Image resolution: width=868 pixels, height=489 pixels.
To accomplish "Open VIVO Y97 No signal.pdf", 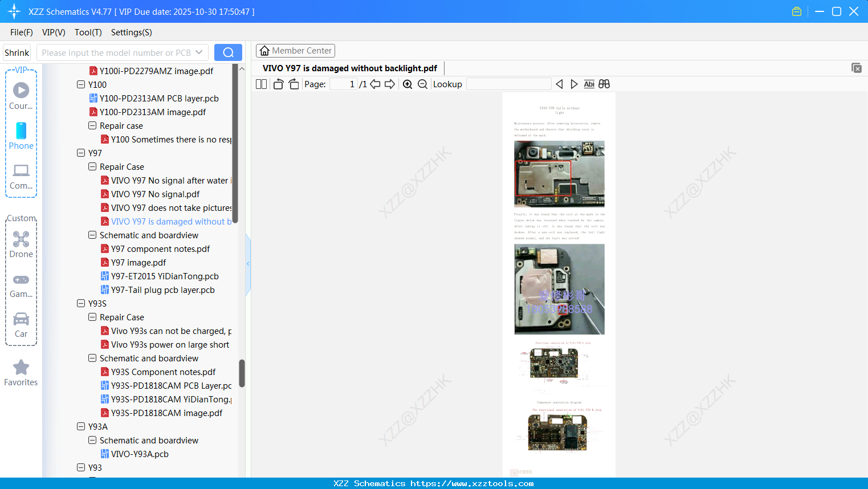I will tap(150, 194).
